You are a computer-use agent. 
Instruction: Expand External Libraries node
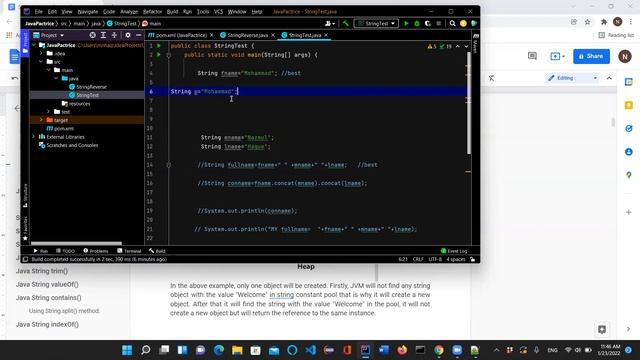tap(33, 137)
